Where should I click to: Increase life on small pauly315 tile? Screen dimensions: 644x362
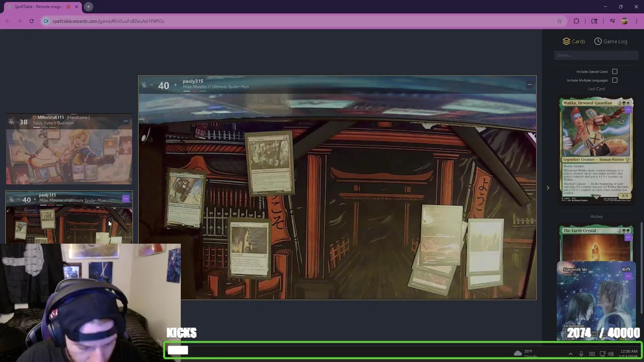35,200
